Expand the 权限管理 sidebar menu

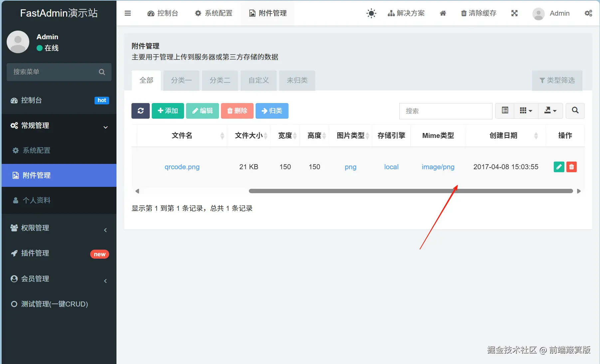59,228
